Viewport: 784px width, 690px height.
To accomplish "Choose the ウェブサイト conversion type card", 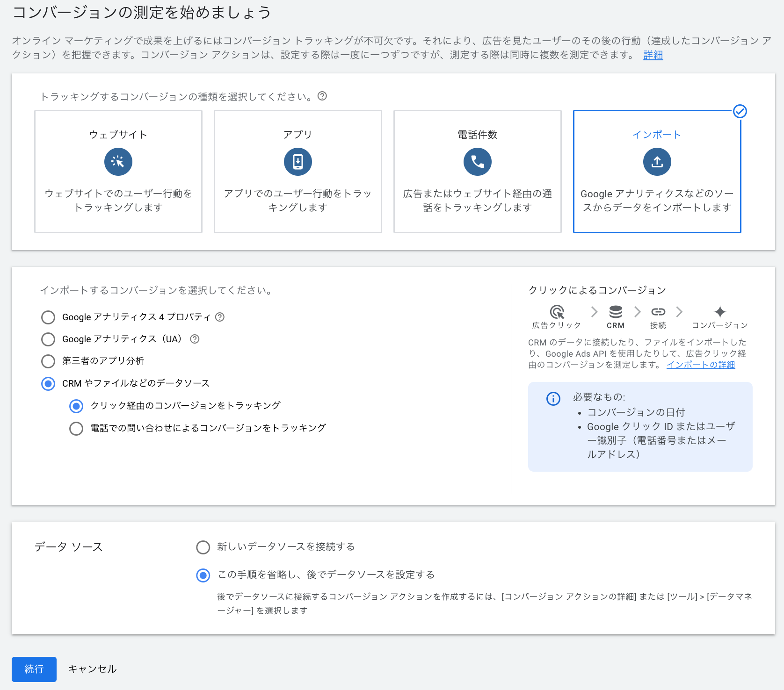I will [x=118, y=172].
